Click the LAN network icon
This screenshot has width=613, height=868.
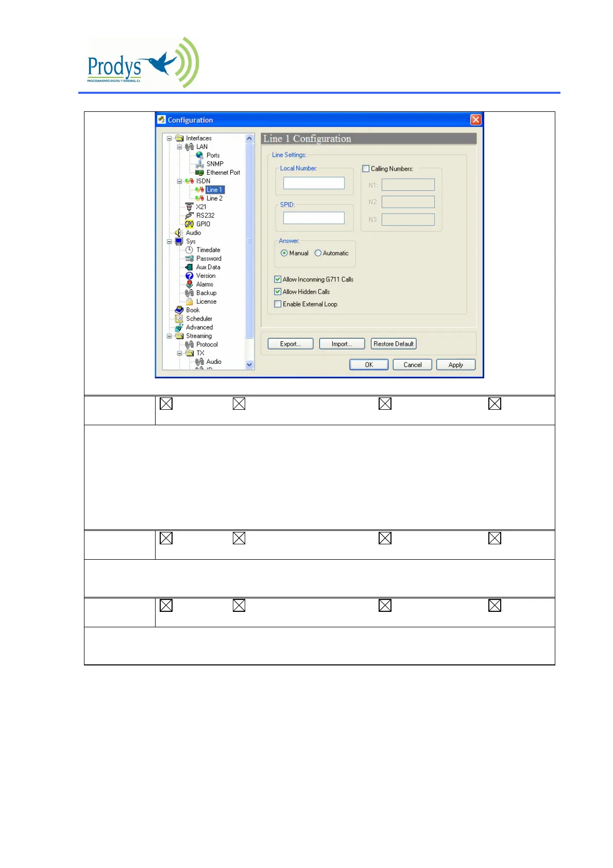pos(189,147)
